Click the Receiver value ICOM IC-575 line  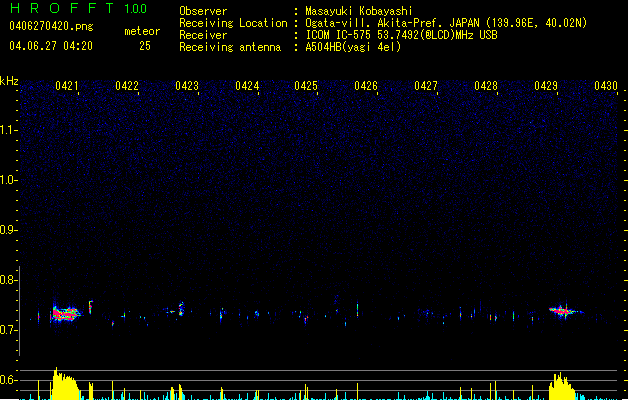(x=401, y=35)
